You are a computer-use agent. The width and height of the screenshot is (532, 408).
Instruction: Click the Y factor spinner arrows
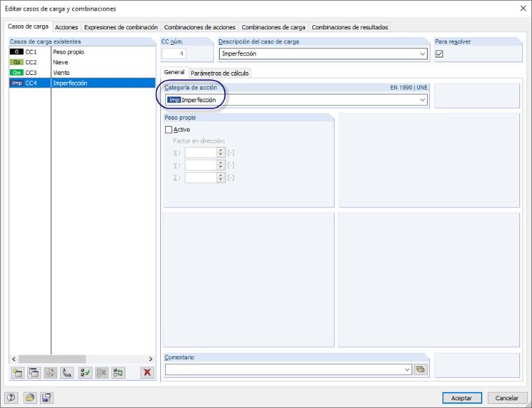click(221, 165)
